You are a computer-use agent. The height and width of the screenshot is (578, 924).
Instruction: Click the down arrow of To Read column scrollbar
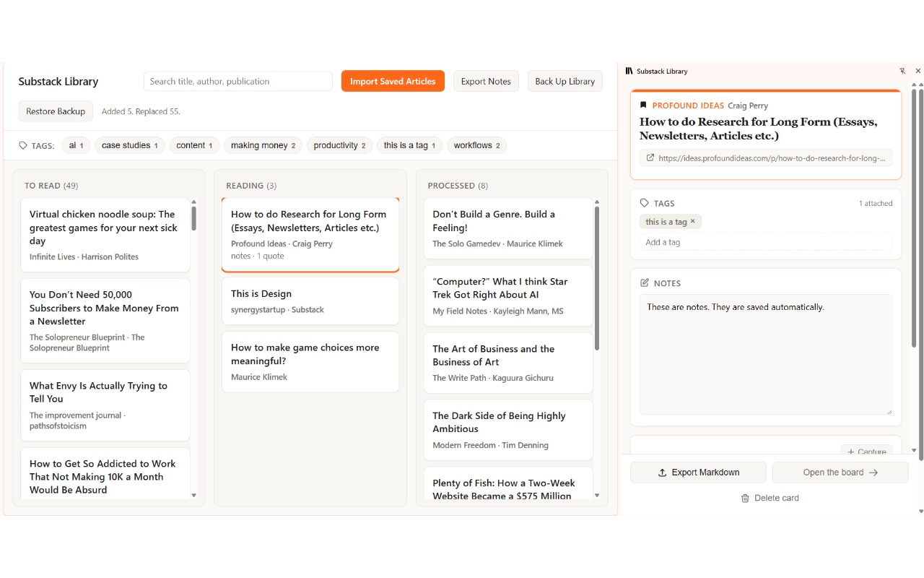(193, 495)
